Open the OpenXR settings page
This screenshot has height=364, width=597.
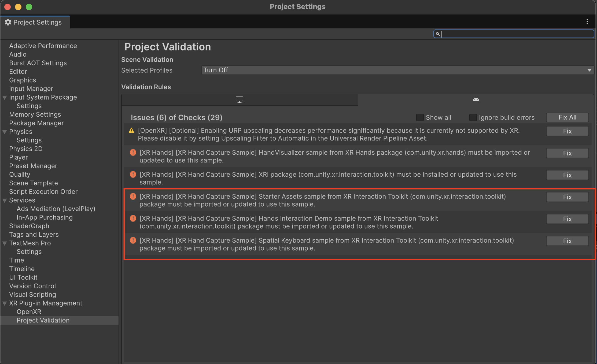(x=29, y=312)
